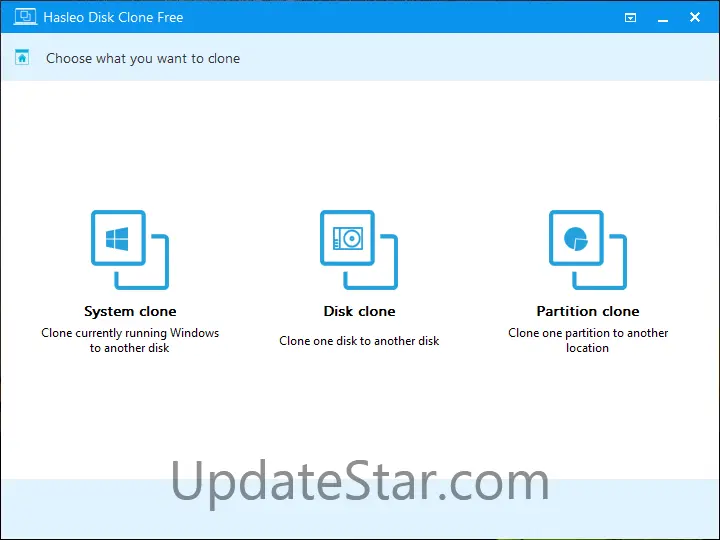The height and width of the screenshot is (540, 720).
Task: Click the "Hasleo Disk Clone Free" window title
Action: [113, 17]
